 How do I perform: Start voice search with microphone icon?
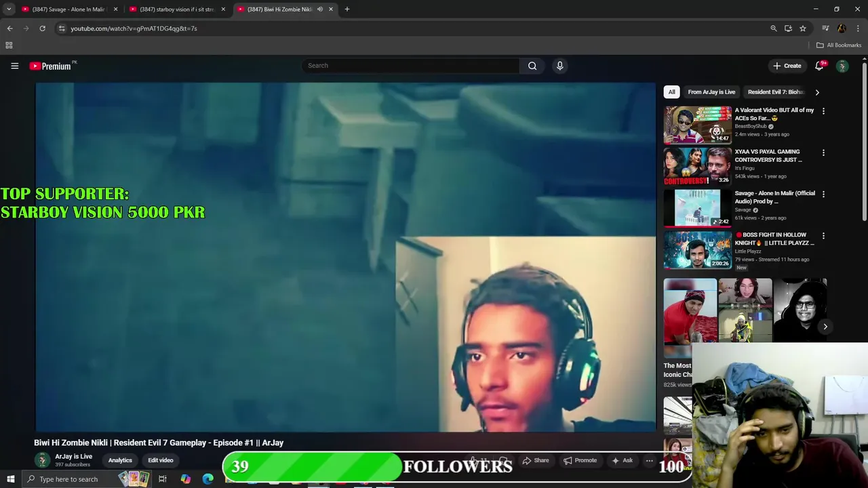559,66
